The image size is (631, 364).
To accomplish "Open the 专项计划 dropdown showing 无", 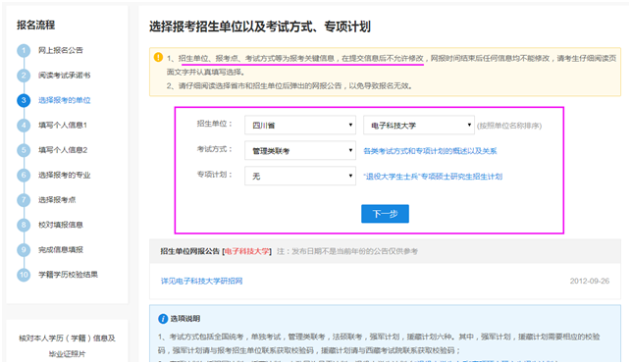I will 300,177.
